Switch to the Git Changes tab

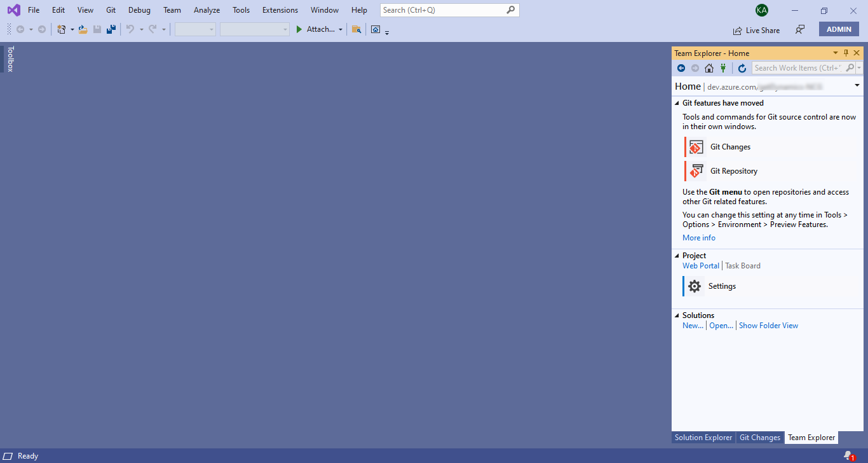pyautogui.click(x=760, y=438)
